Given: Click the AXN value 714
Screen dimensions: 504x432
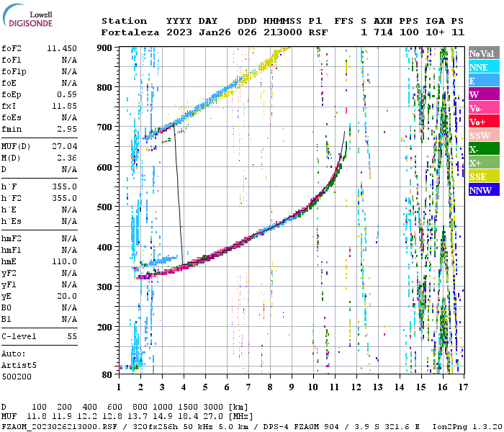Looking at the screenshot, I should coord(383,32).
